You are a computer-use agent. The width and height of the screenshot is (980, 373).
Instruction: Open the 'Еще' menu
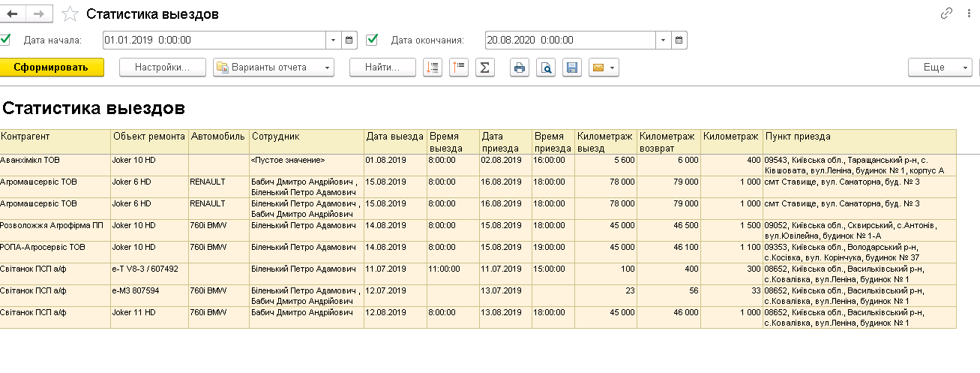click(940, 68)
